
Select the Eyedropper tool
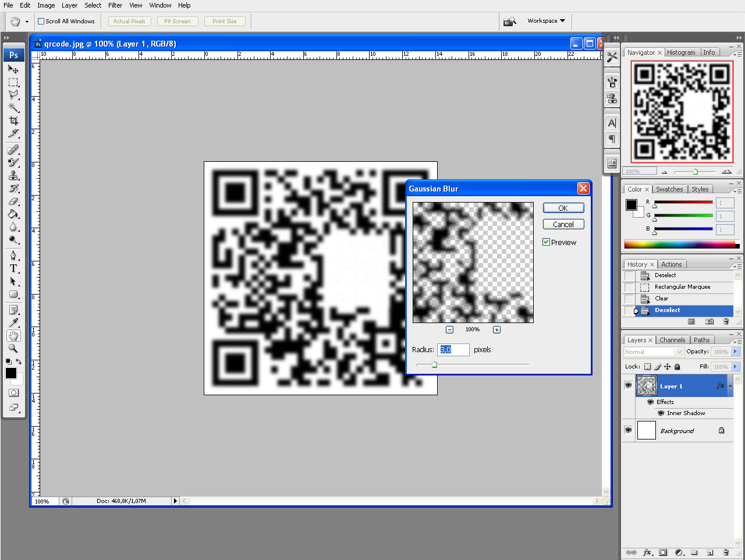13,323
